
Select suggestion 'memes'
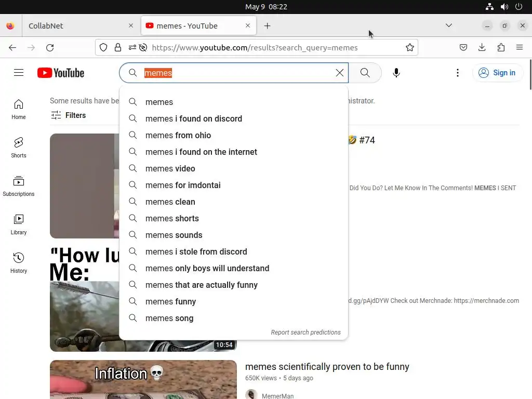(233, 102)
